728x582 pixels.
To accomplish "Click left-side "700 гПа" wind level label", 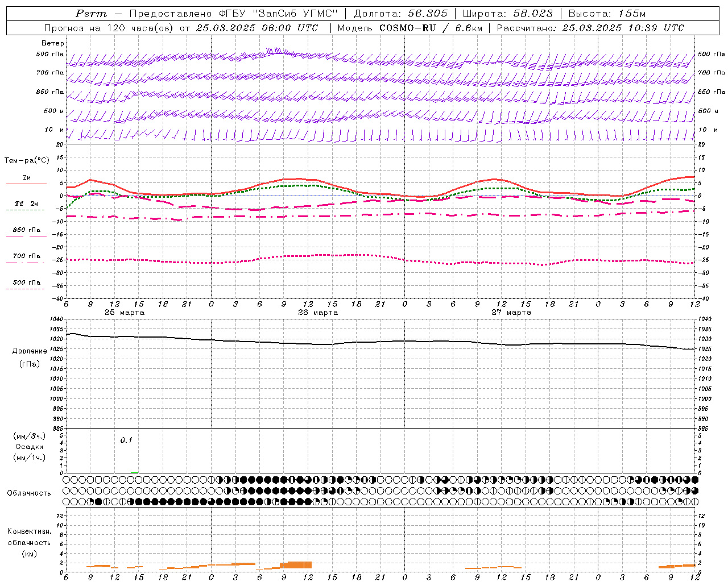I will click(50, 73).
